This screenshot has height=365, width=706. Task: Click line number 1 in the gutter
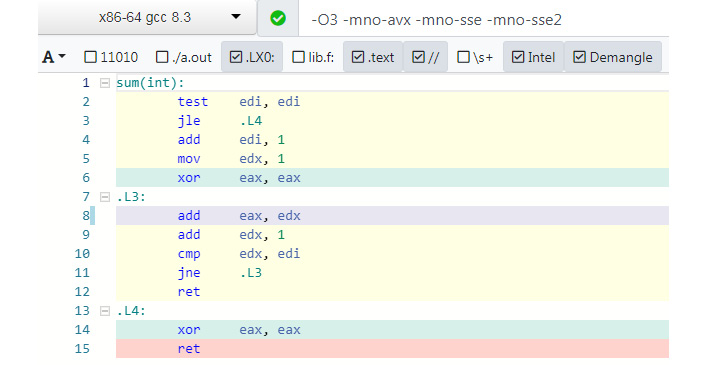click(x=86, y=83)
